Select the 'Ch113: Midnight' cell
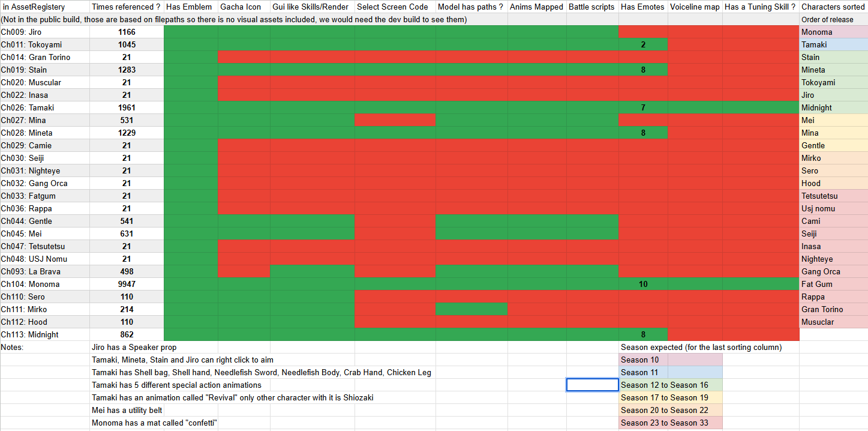This screenshot has width=868, height=431. pyautogui.click(x=45, y=334)
